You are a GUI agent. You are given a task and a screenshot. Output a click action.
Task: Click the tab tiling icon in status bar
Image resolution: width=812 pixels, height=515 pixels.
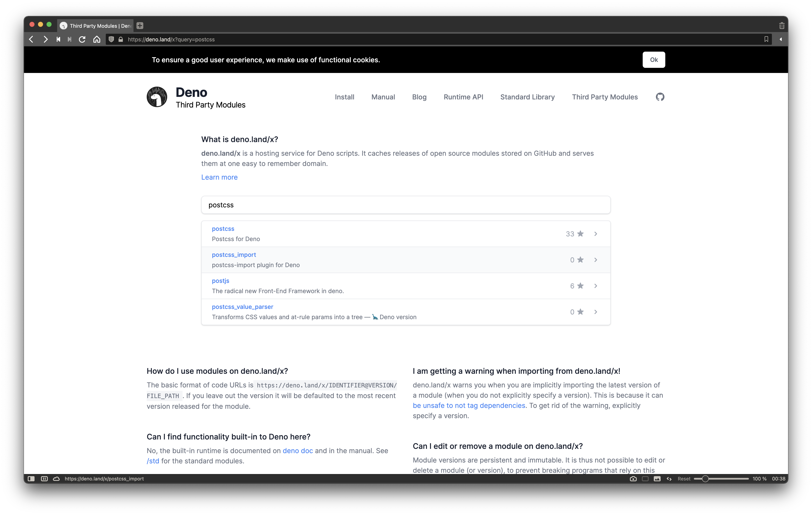click(44, 479)
